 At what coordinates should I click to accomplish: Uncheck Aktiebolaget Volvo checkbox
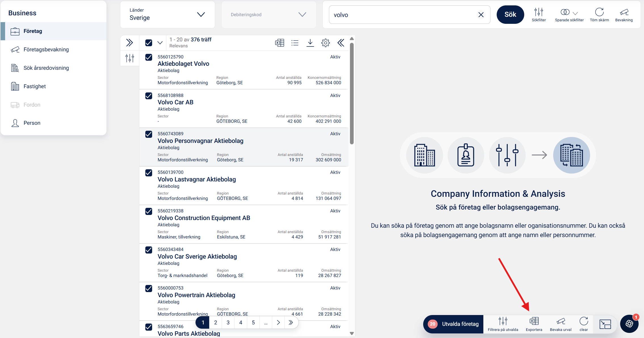(149, 57)
